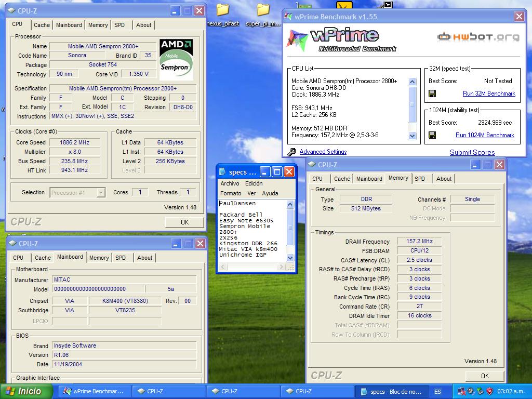Click the Chipset K8M400 (VT8380) field
The height and width of the screenshot is (399, 532).
(x=125, y=301)
